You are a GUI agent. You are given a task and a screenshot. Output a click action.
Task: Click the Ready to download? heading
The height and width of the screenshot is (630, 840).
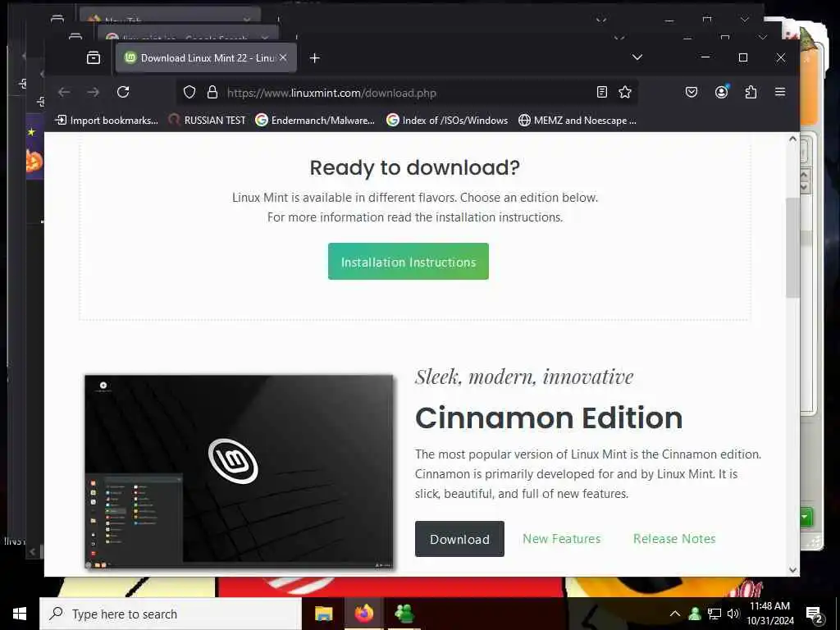point(414,167)
